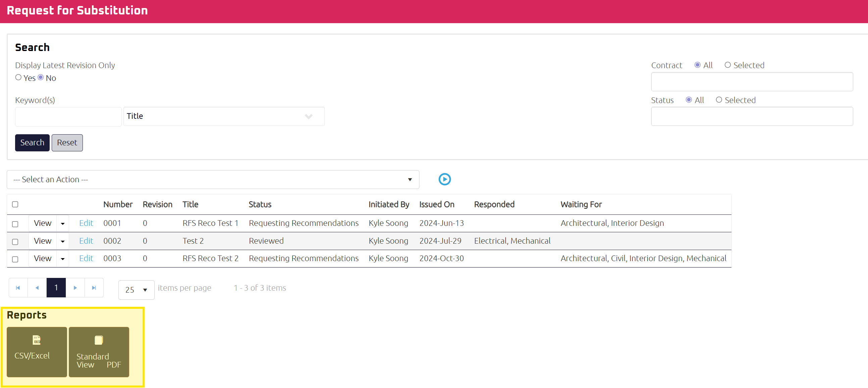Image resolution: width=868 pixels, height=388 pixels.
Task: Sort by the Status column header
Action: 260,204
